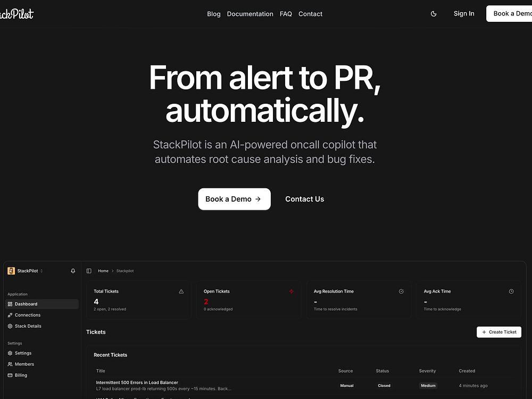Click 'Time to acknowledge' text
This screenshot has height=399, width=532.
443,309
